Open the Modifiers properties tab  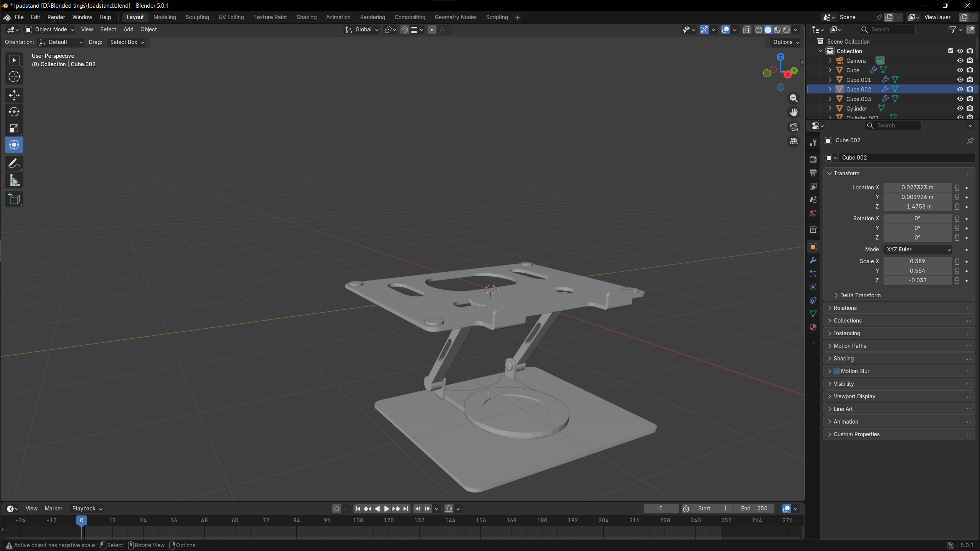813,260
